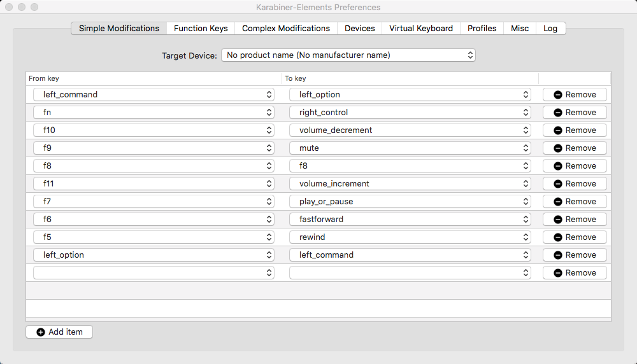The height and width of the screenshot is (364, 637).
Task: Change the fastforward To key dropdown
Action: [410, 220]
